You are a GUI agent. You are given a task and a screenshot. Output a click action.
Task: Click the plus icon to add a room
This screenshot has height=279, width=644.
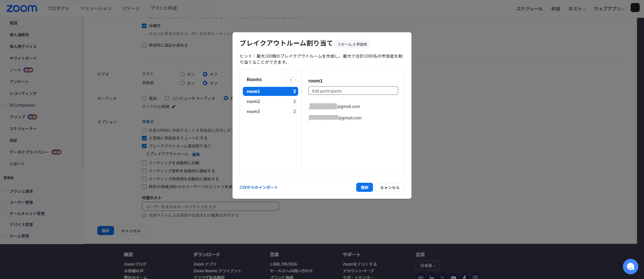pyautogui.click(x=290, y=80)
